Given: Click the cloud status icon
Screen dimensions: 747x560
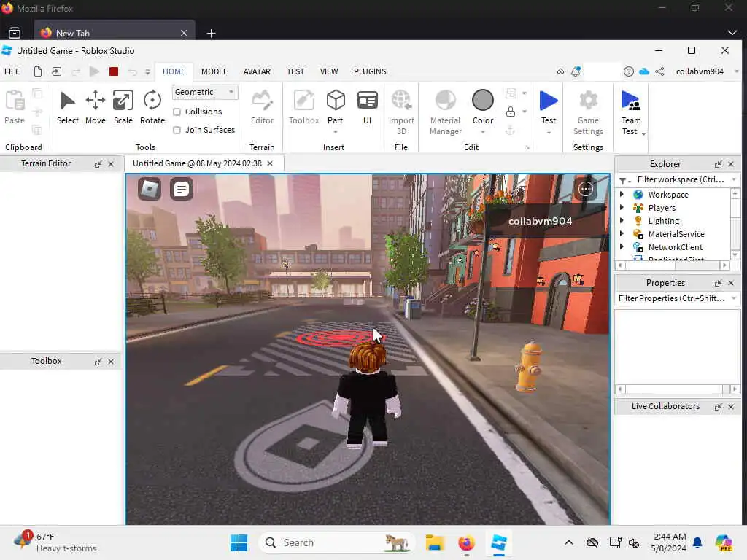Looking at the screenshot, I should (x=644, y=71).
